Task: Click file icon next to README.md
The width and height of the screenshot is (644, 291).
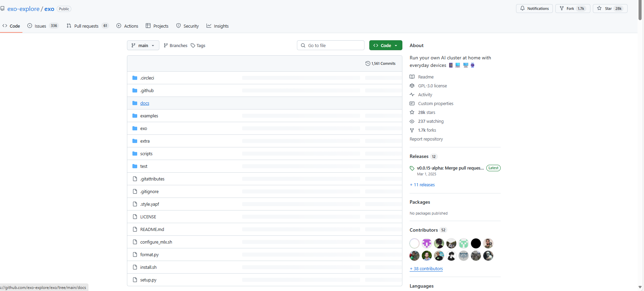Action: [x=135, y=229]
